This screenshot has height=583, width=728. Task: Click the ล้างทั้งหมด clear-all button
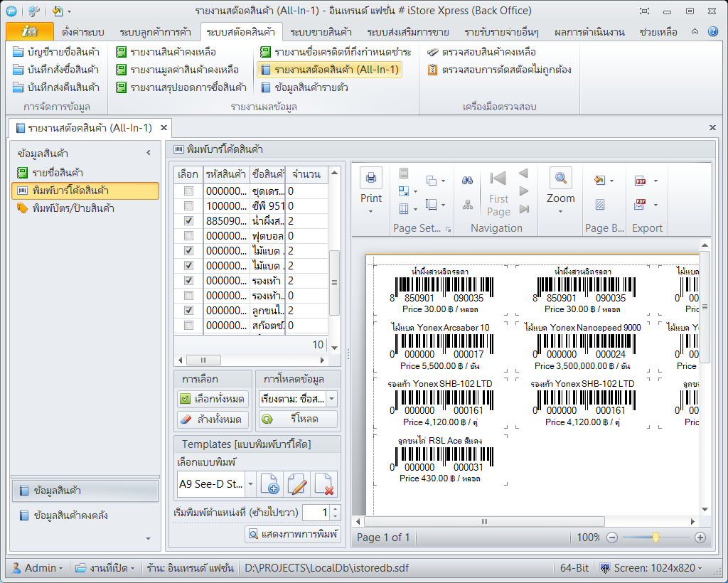coord(213,419)
